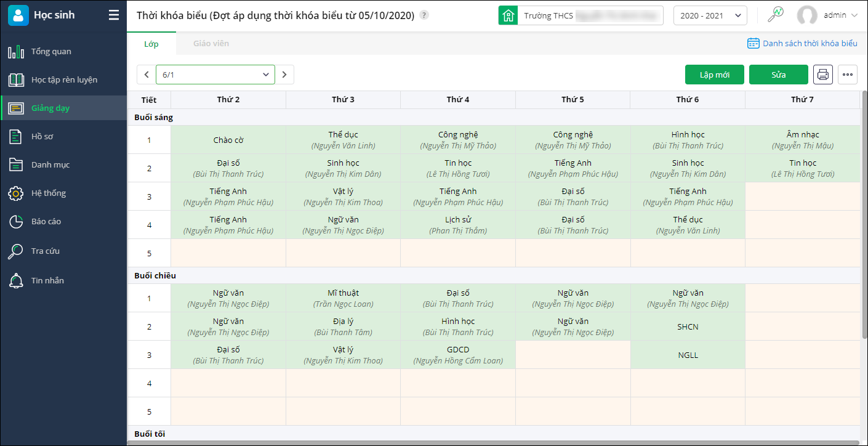Select the Chào cờ cell

[228, 140]
